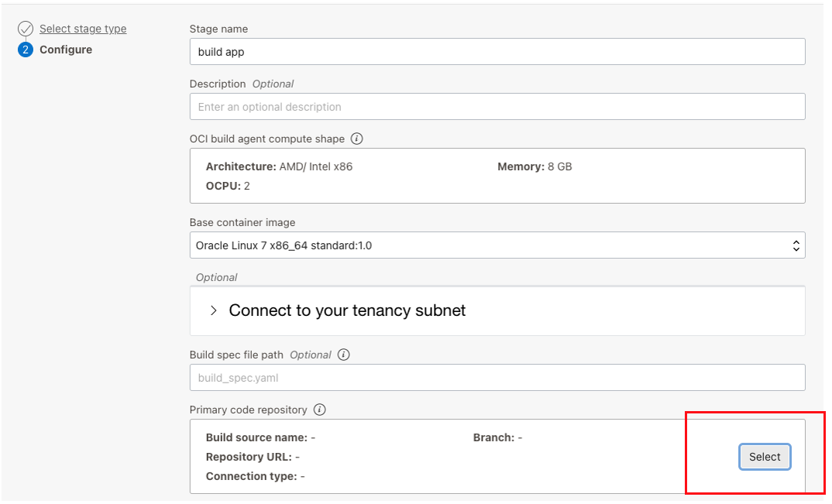Viewport: 832px width, 504px height.
Task: Show info tooltip for Build spec file path
Action: [344, 355]
